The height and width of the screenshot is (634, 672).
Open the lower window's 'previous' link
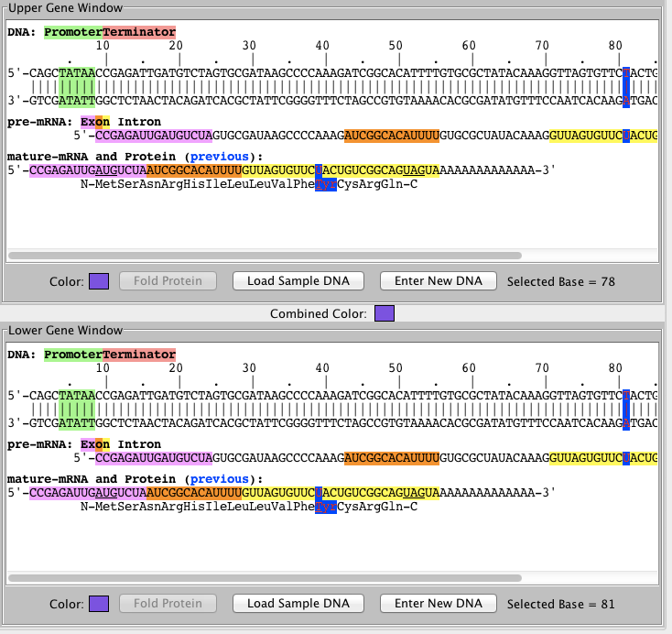click(219, 479)
